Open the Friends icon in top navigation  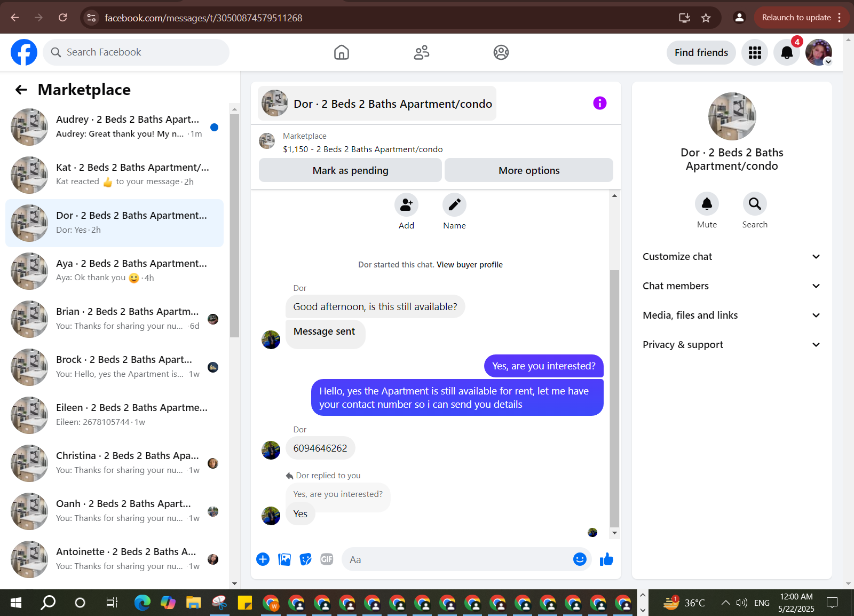422,52
